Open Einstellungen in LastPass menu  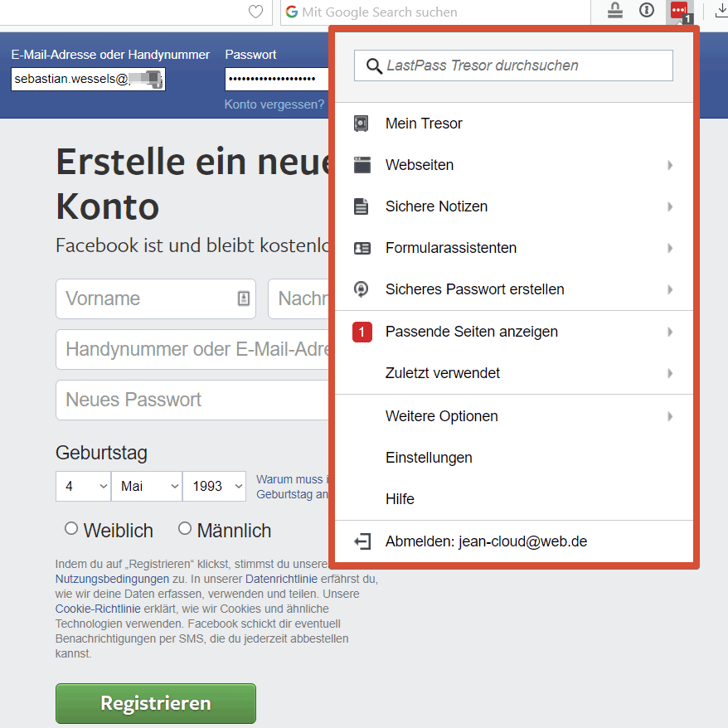pyautogui.click(x=514, y=458)
